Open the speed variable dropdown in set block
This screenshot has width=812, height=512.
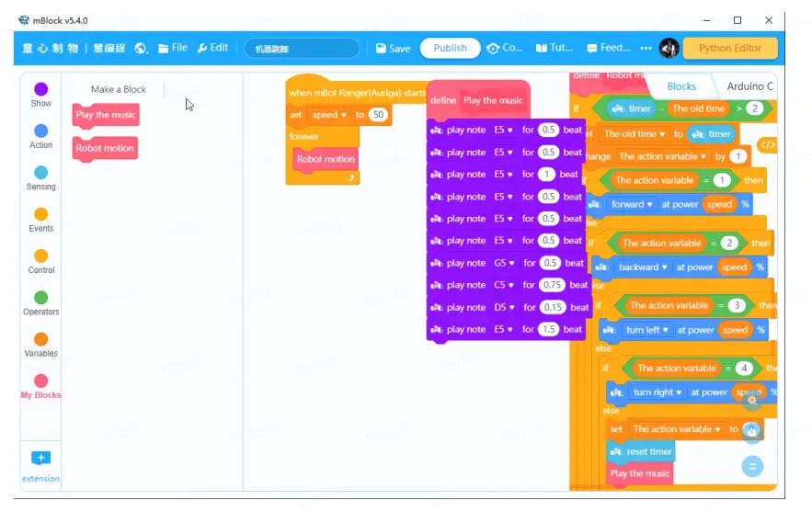pyautogui.click(x=329, y=115)
